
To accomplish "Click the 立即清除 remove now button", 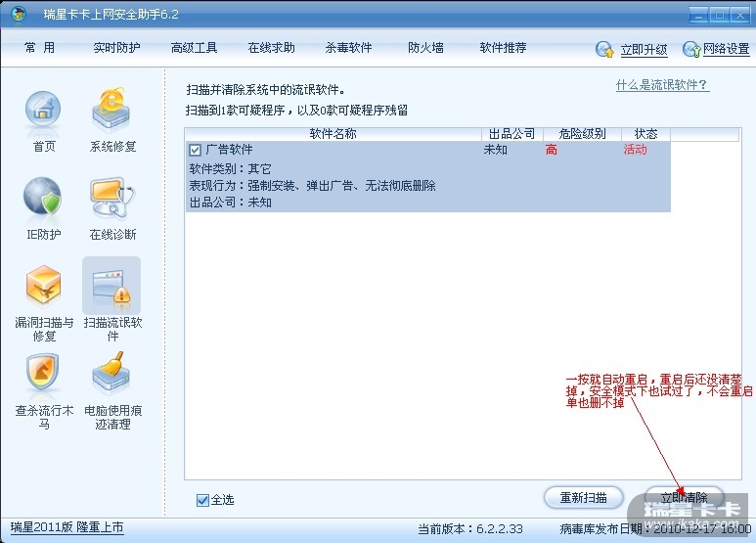I will [x=684, y=498].
